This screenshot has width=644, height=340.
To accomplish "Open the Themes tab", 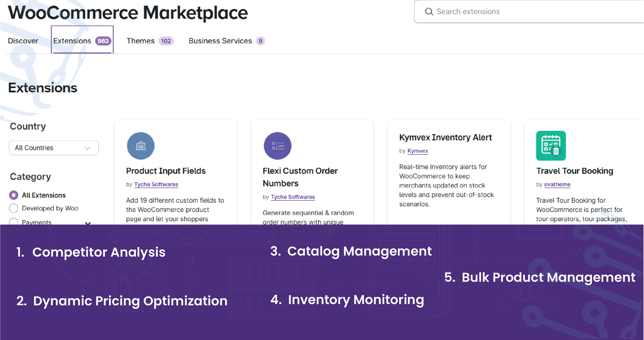I will pyautogui.click(x=150, y=41).
